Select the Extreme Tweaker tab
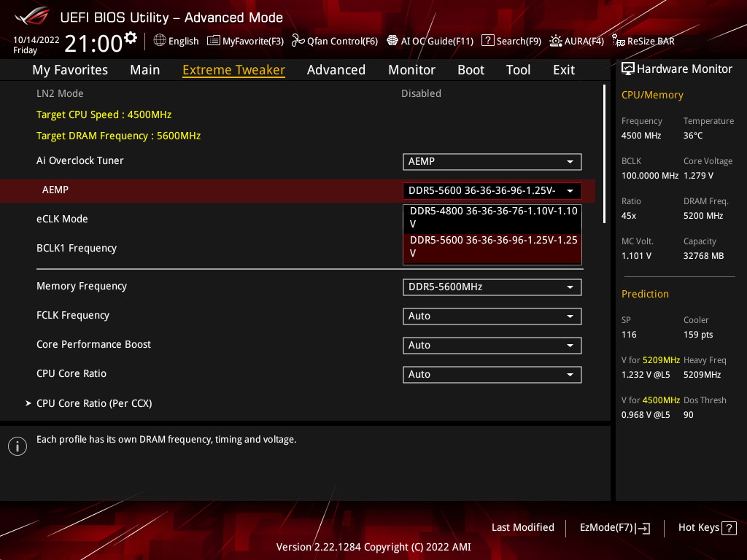 tap(234, 70)
